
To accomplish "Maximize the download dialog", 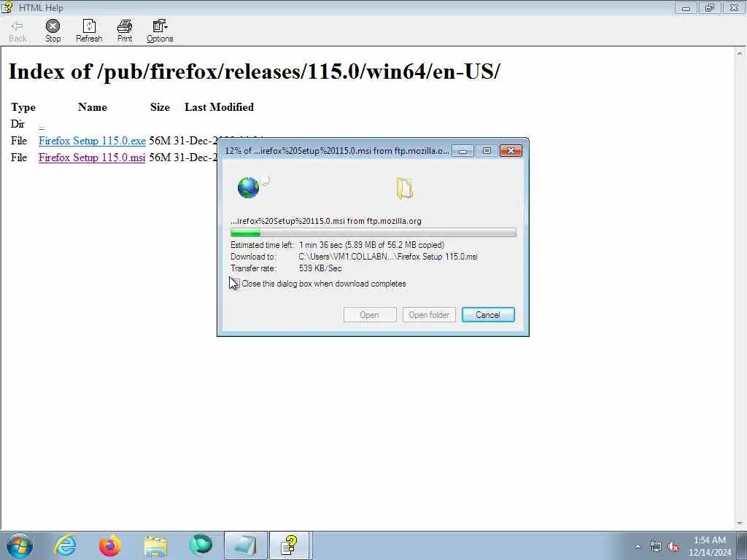I will 487,151.
